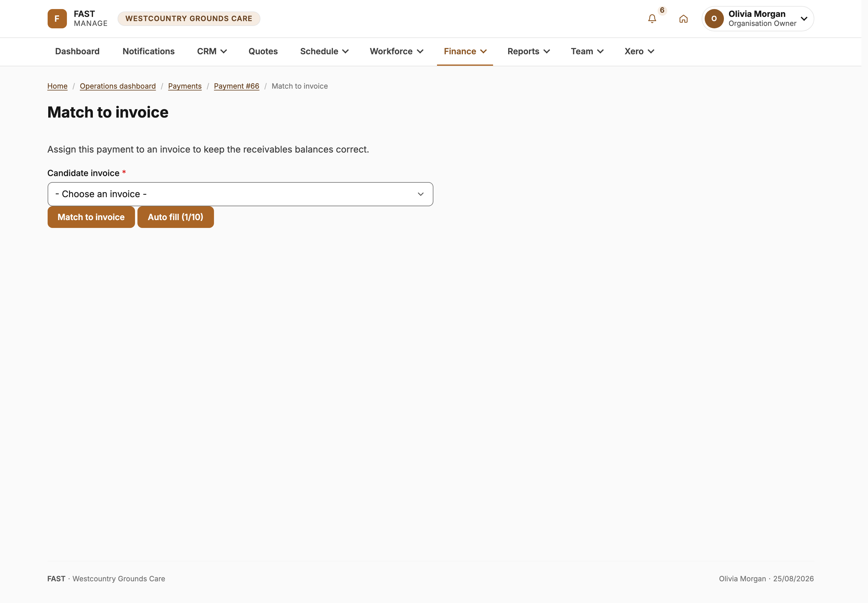Image resolution: width=868 pixels, height=603 pixels.
Task: Open the Xero menu
Action: point(639,51)
